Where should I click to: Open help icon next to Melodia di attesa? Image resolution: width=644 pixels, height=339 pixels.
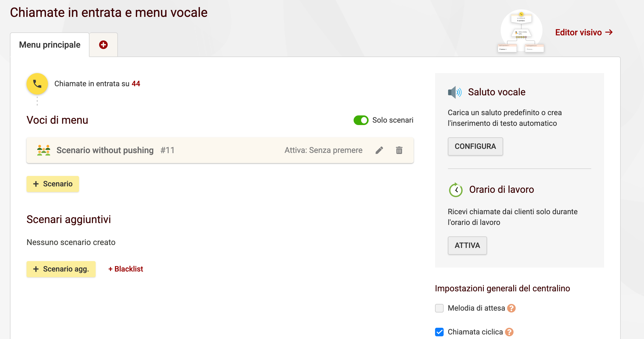[x=511, y=308]
